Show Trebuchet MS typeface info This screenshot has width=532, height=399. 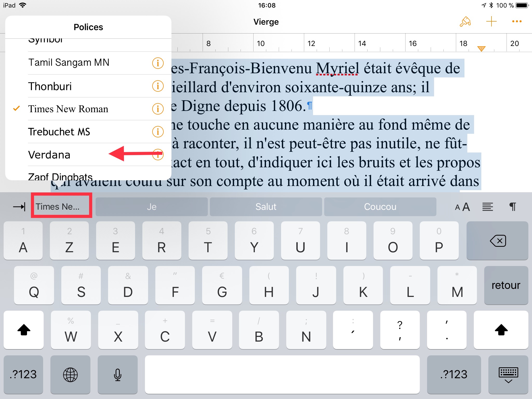(158, 132)
